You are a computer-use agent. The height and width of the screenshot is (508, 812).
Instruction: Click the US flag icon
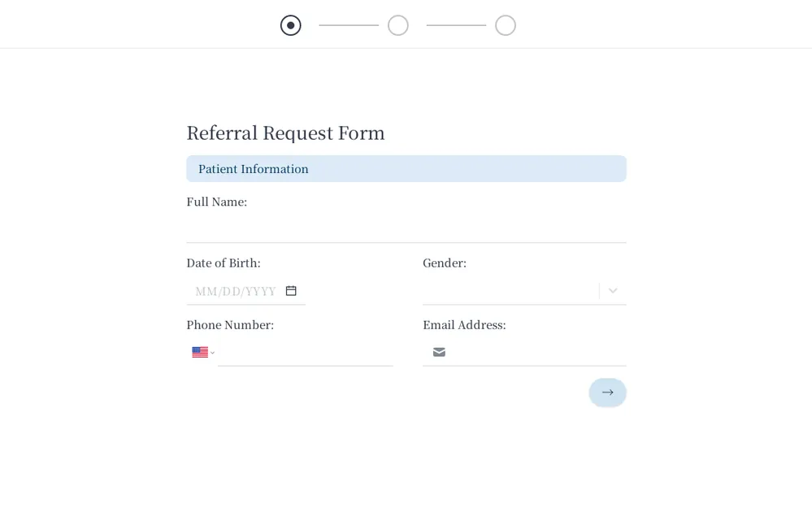[x=200, y=352]
